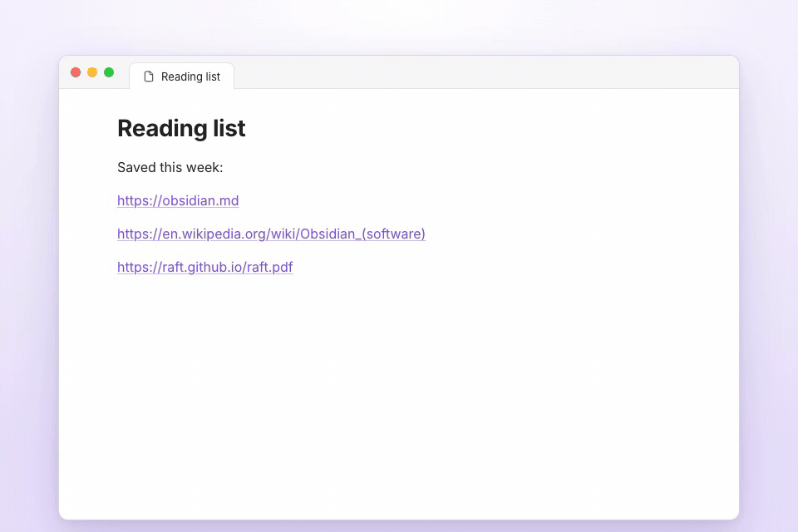Image resolution: width=798 pixels, height=532 pixels.
Task: Click the Reading list heading
Action: point(181,128)
